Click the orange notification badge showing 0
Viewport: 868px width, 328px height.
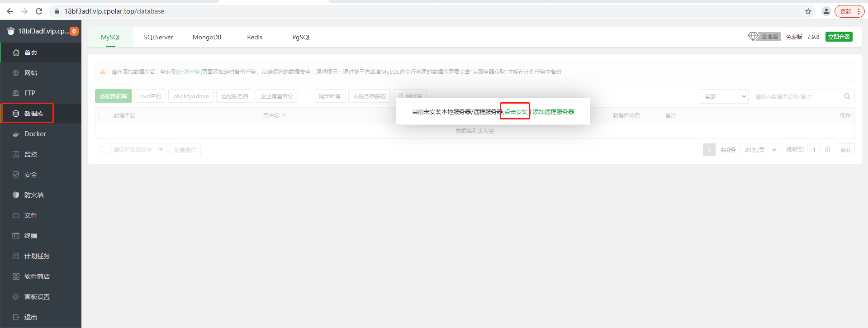click(x=74, y=31)
